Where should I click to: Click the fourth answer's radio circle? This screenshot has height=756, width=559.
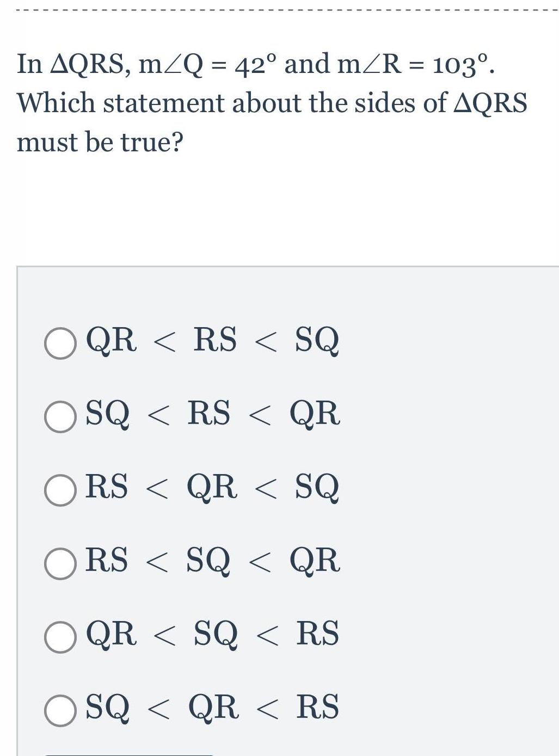[x=61, y=562]
